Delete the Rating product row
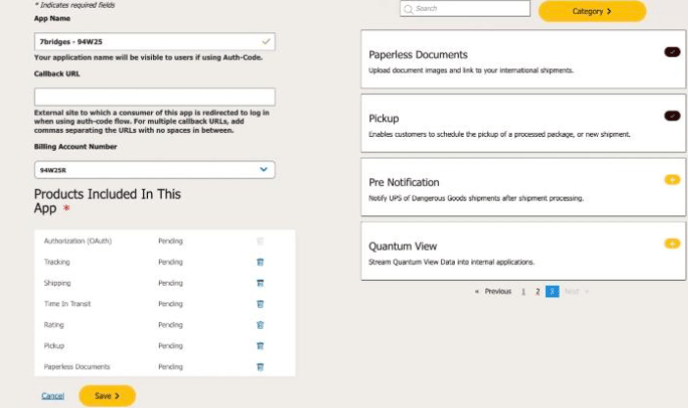Image resolution: width=688 pixels, height=408 pixels. pos(260,325)
